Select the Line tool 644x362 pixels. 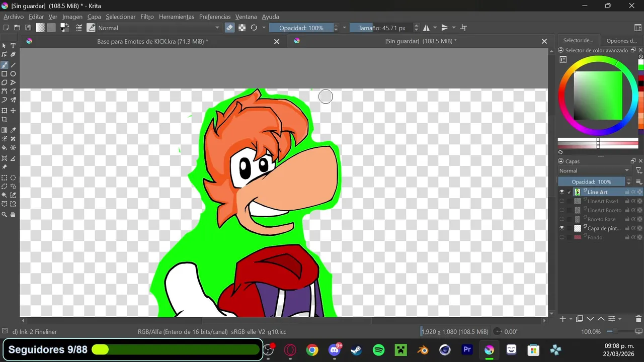13,65
